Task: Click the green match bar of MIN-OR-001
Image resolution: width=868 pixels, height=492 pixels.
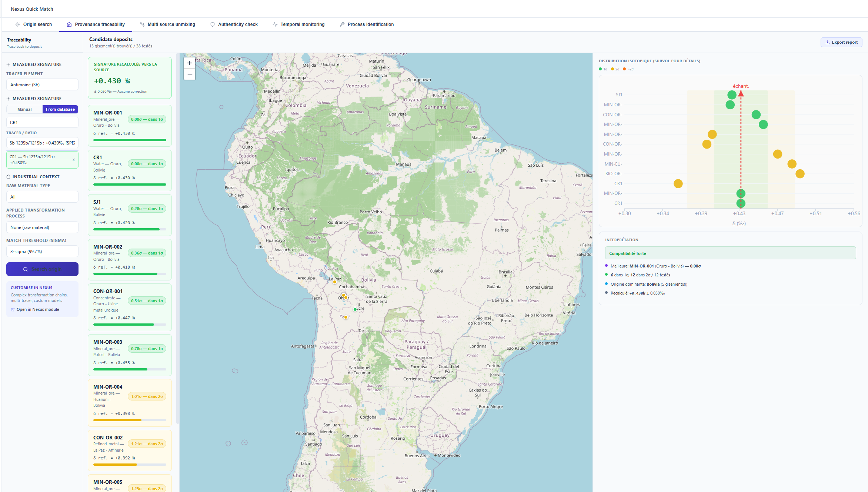Action: pos(130,140)
